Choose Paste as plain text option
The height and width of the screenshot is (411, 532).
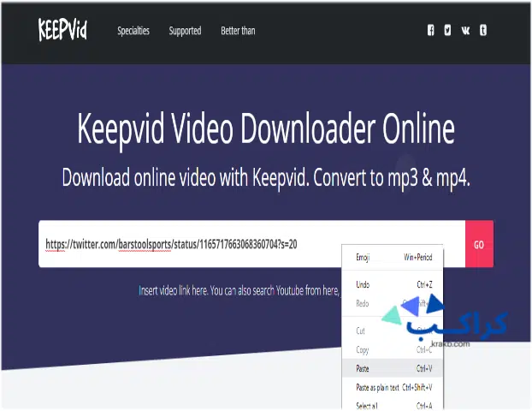(x=393, y=387)
